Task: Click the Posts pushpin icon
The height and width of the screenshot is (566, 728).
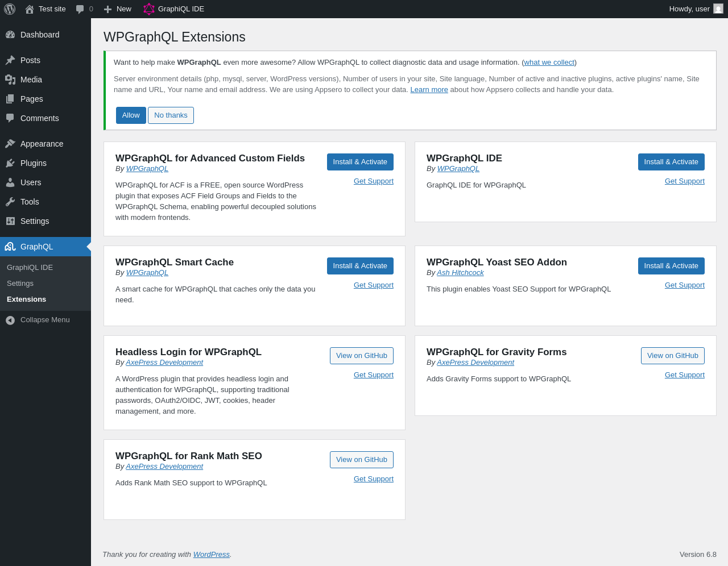Action: (10, 60)
